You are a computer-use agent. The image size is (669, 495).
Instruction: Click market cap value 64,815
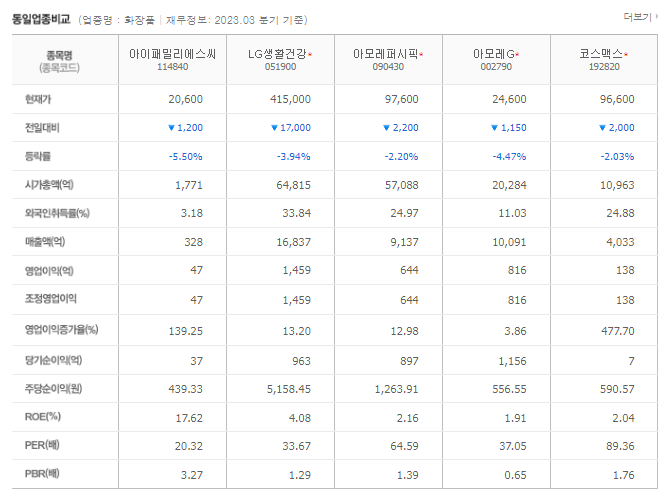coord(294,185)
